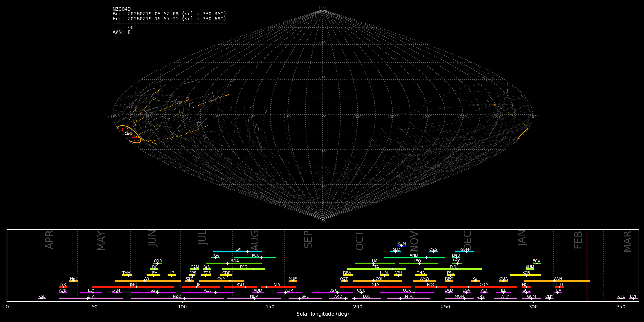Select the XHE shower label
The width and height of the screenshot is (644, 322).
tap(621, 297)
